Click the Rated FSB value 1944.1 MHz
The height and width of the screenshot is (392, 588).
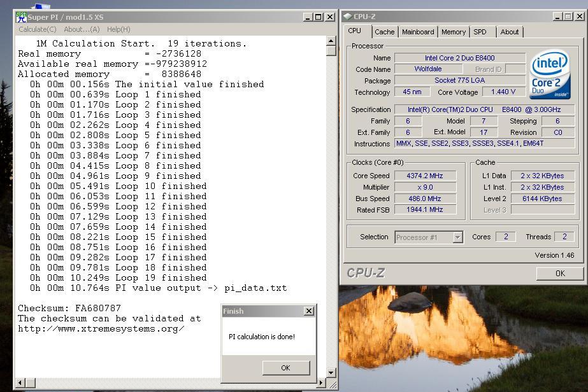(425, 210)
